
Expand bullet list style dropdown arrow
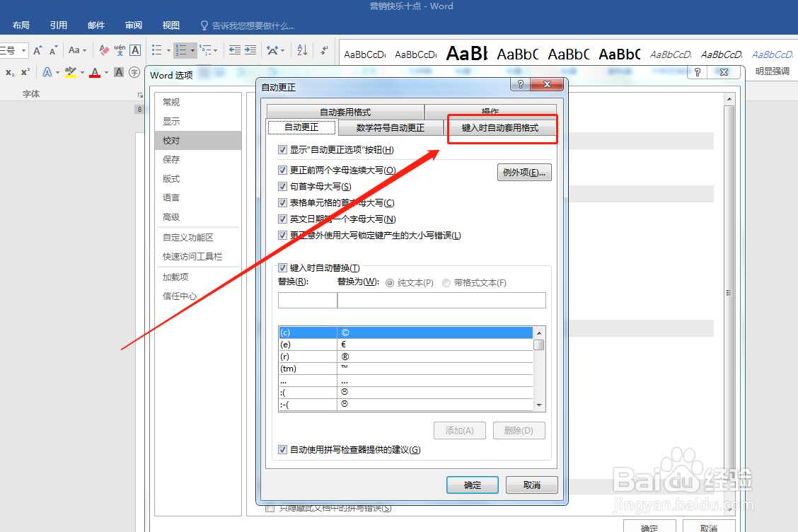tap(168, 50)
